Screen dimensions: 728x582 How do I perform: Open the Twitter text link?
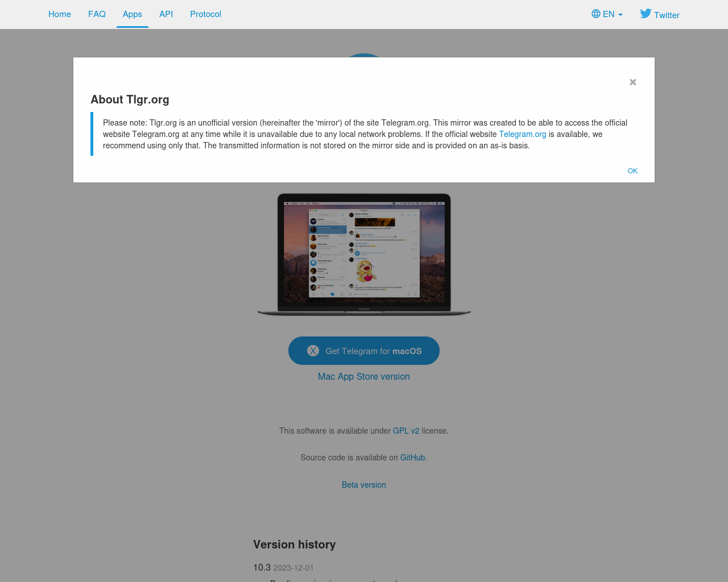[x=667, y=15]
